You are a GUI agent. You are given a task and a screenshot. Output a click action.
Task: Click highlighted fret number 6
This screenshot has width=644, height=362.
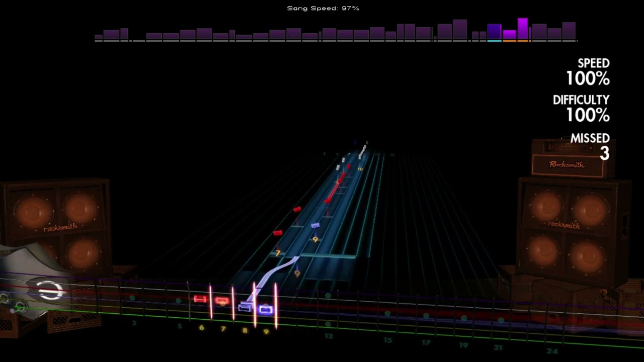(201, 328)
